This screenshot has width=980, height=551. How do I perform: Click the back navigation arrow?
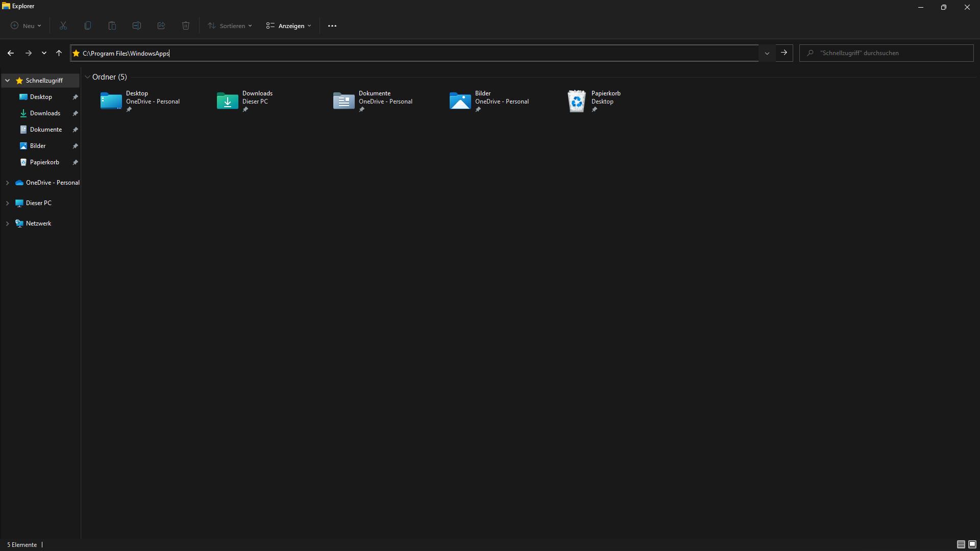11,53
